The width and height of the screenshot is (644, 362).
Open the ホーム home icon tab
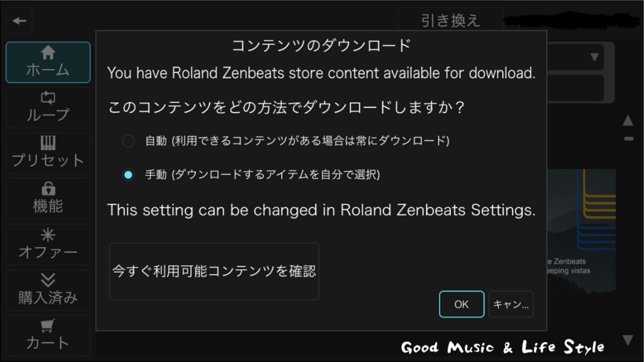point(48,62)
